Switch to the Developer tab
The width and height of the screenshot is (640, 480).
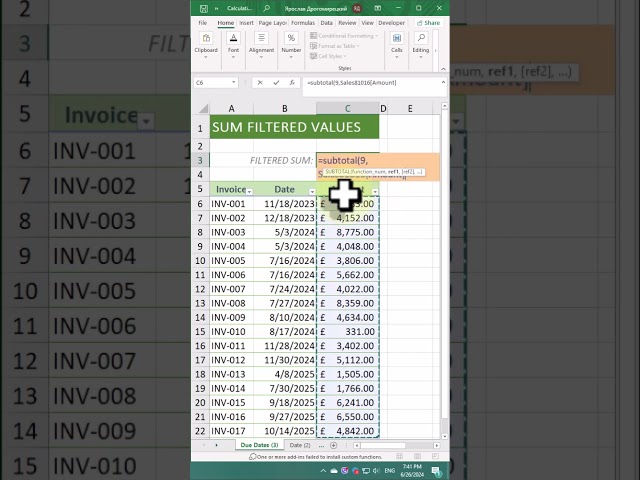(x=391, y=23)
